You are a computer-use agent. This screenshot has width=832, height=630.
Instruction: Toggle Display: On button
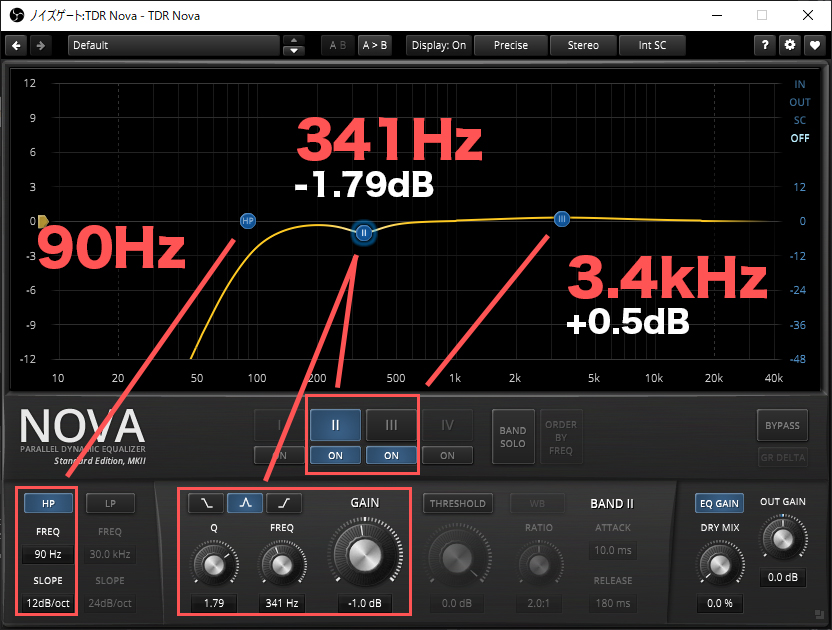[x=439, y=46]
